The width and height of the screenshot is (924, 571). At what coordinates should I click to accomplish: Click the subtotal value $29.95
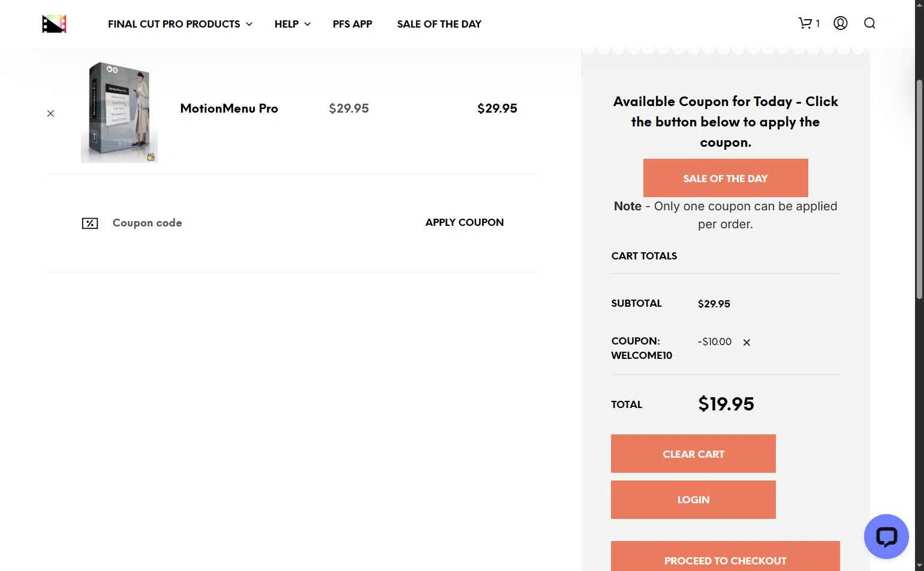click(x=714, y=304)
